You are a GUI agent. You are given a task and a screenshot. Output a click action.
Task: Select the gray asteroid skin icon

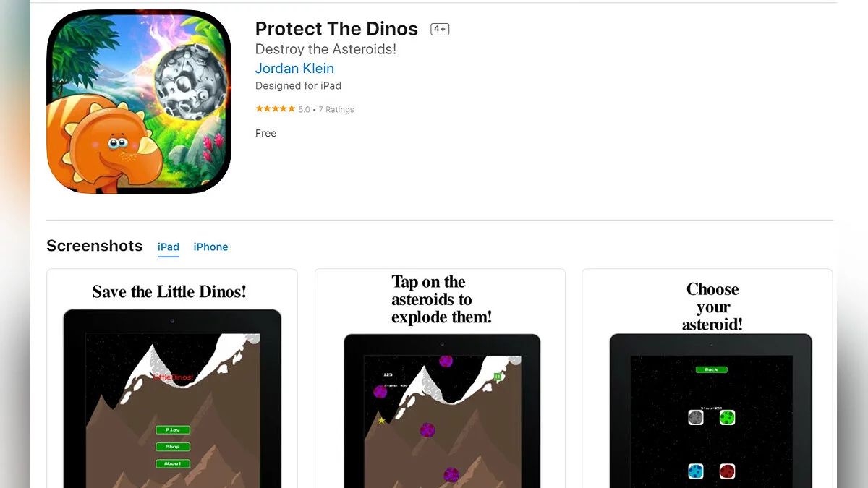coord(695,417)
